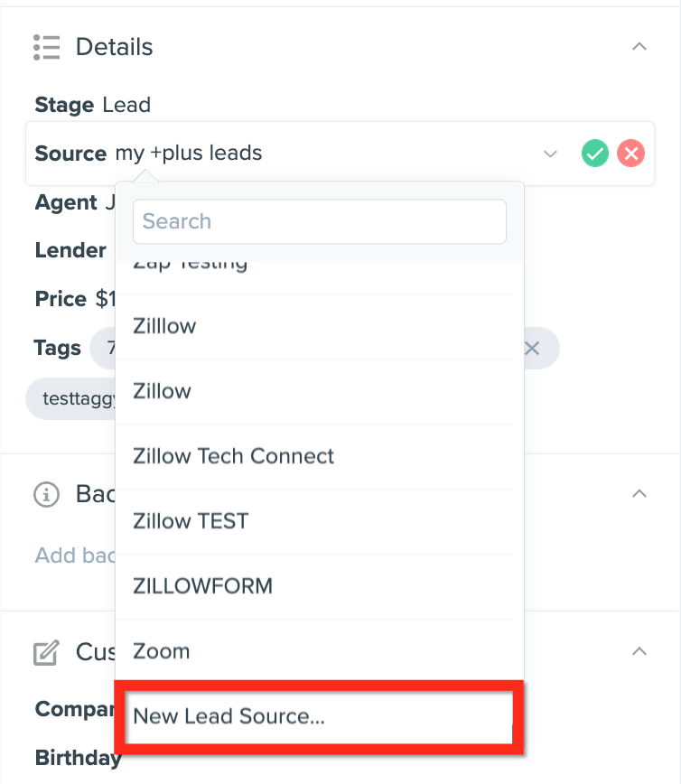The height and width of the screenshot is (784, 681).
Task: Choose Zillow Tech Connect source
Action: point(320,456)
